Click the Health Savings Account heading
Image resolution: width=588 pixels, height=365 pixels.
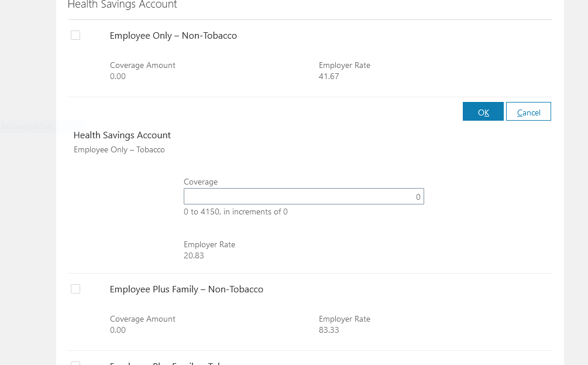[x=122, y=135]
